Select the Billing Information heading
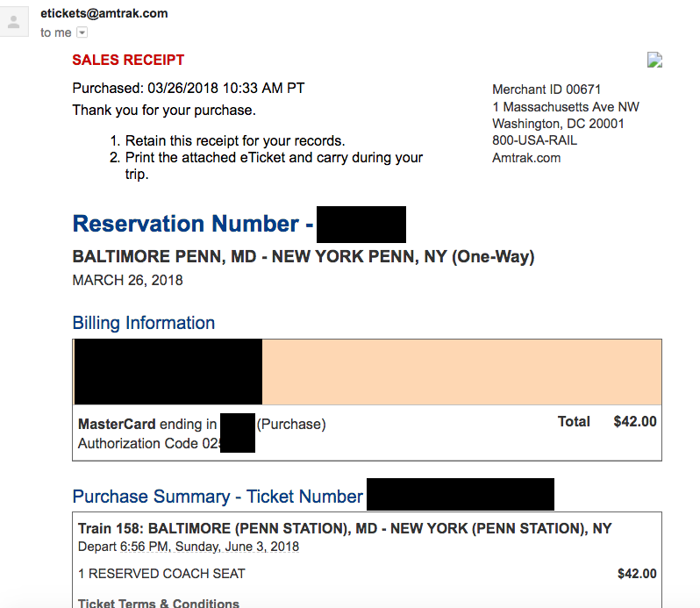 [x=144, y=323]
